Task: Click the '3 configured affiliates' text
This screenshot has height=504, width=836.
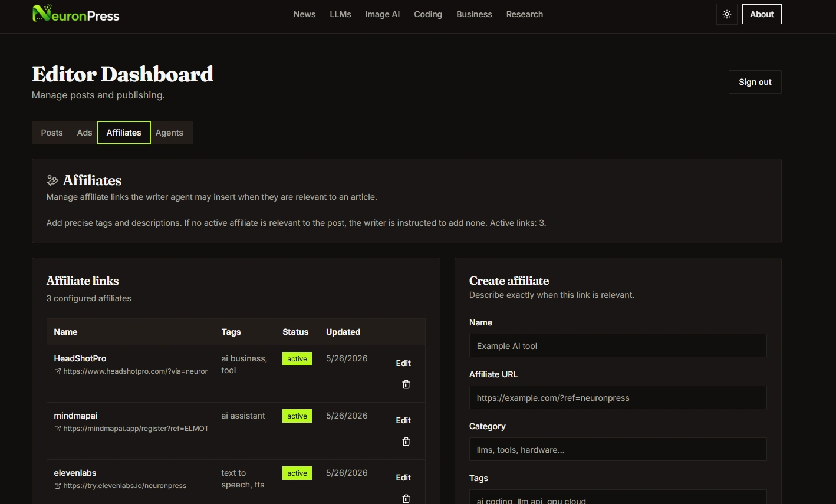Action: tap(89, 298)
